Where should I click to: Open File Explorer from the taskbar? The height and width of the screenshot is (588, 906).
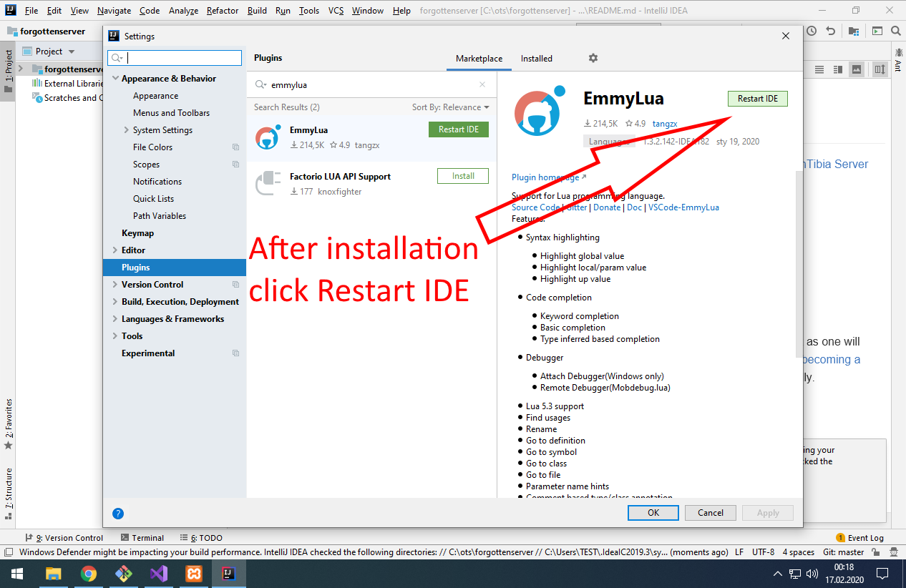[54, 574]
